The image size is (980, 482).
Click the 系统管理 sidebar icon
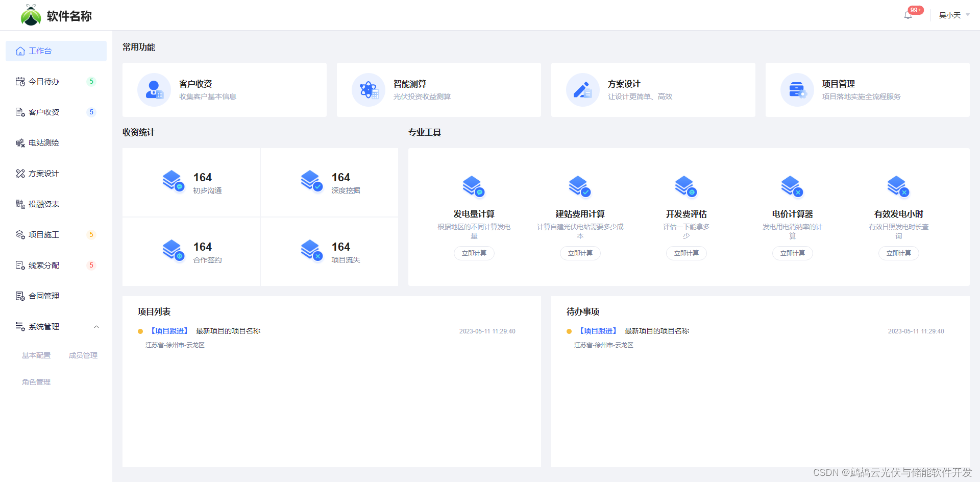[x=20, y=327]
